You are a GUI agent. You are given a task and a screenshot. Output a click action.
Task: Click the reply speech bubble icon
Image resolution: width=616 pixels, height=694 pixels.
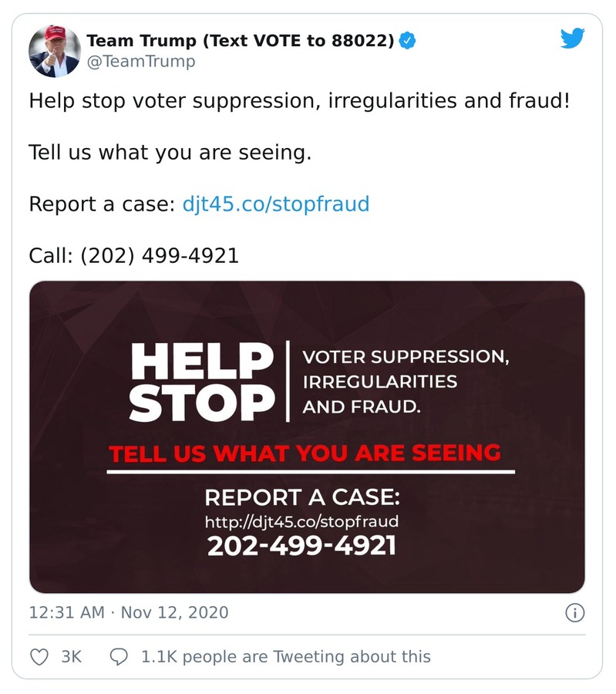(119, 656)
